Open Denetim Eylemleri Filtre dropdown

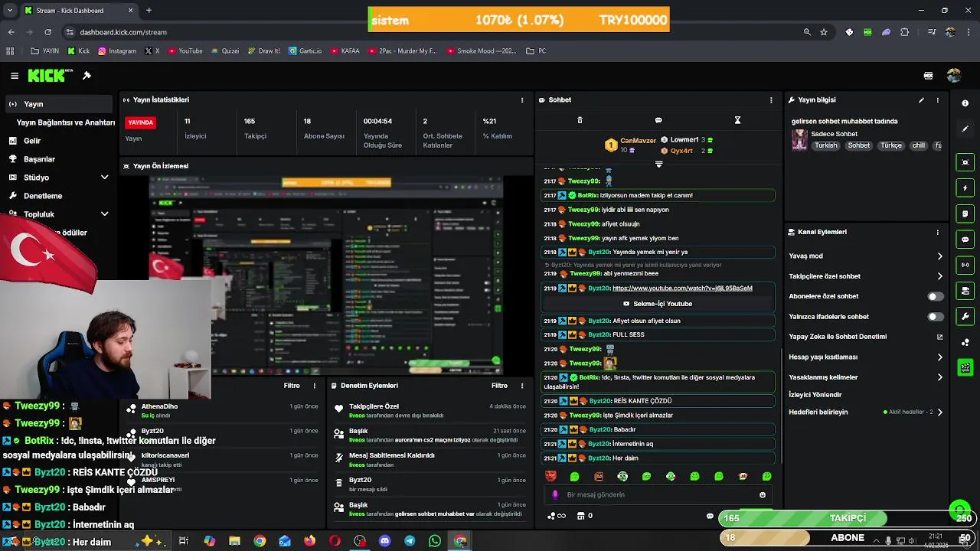click(x=499, y=386)
